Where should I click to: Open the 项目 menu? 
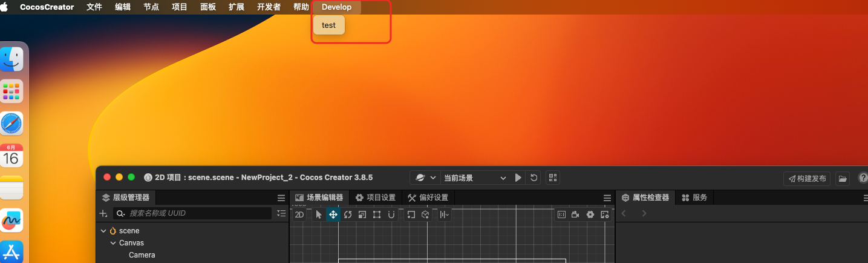point(180,7)
